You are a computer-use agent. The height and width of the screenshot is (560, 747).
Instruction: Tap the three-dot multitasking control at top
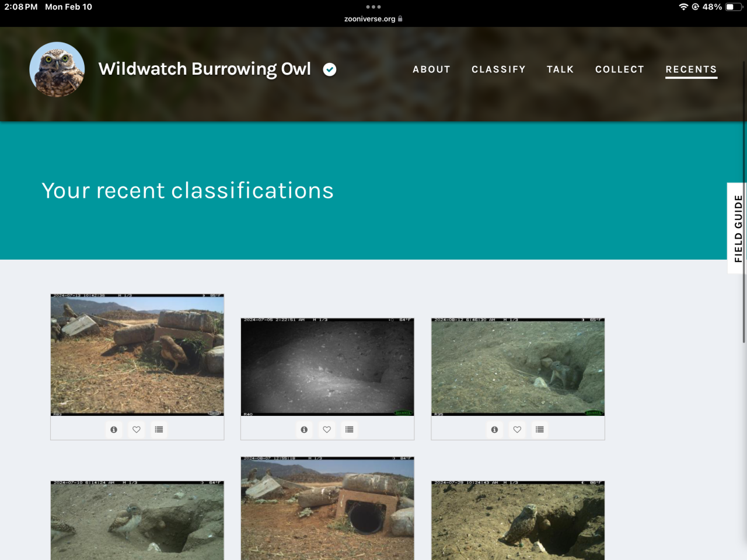373,7
